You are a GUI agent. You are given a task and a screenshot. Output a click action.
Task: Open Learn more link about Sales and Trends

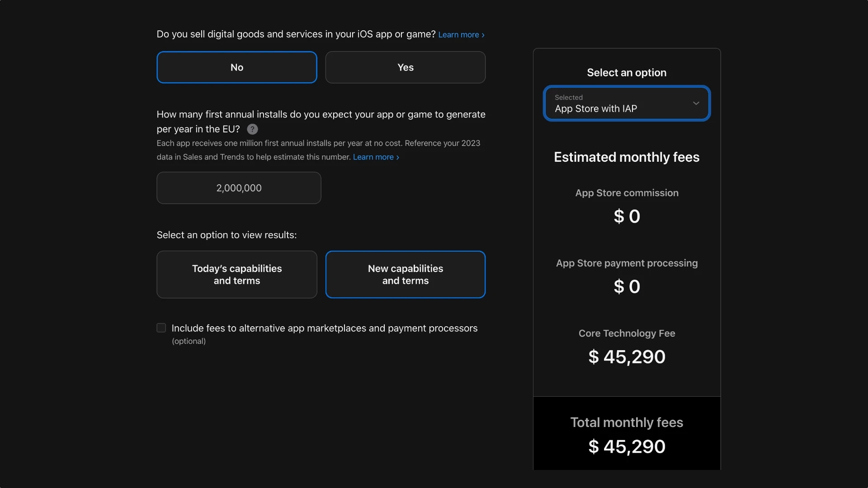tap(376, 157)
